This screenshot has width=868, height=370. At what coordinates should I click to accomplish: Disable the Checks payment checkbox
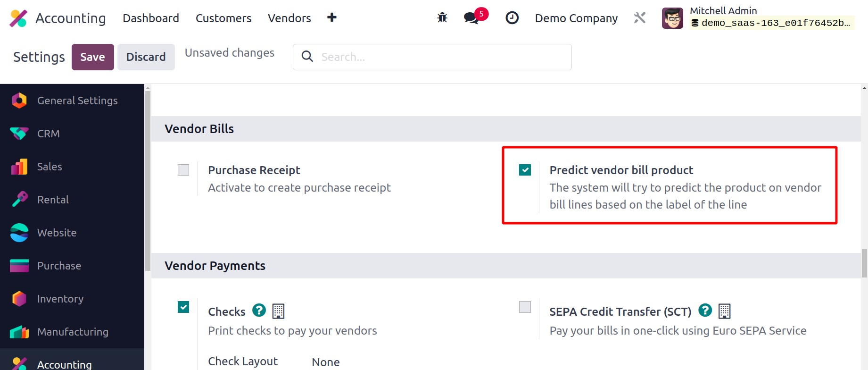[x=183, y=307]
